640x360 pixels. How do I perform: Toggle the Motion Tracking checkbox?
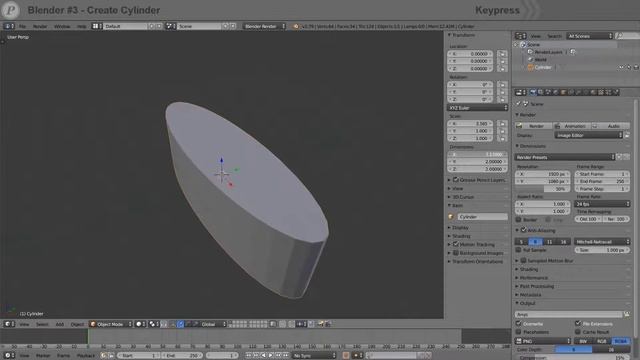pos(456,244)
